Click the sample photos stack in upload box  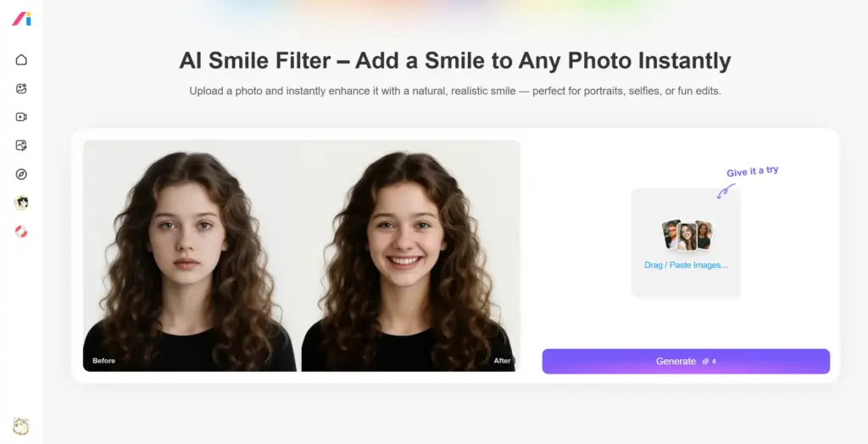pyautogui.click(x=687, y=236)
